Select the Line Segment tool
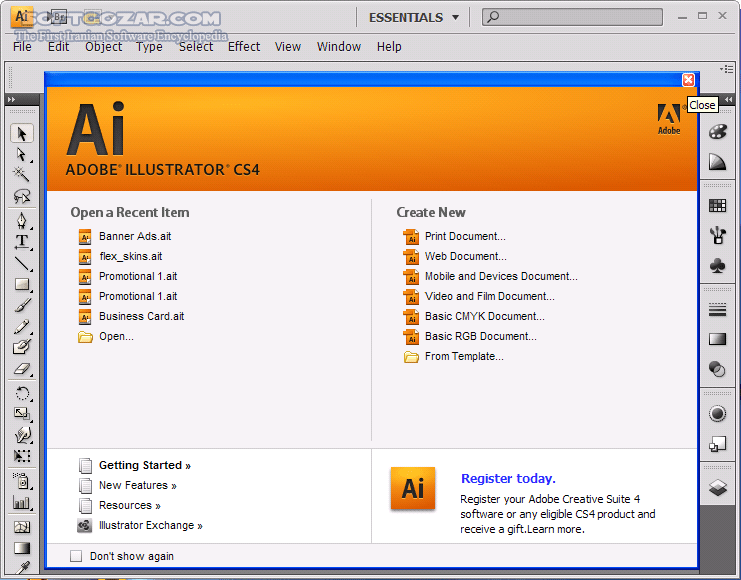 (22, 263)
